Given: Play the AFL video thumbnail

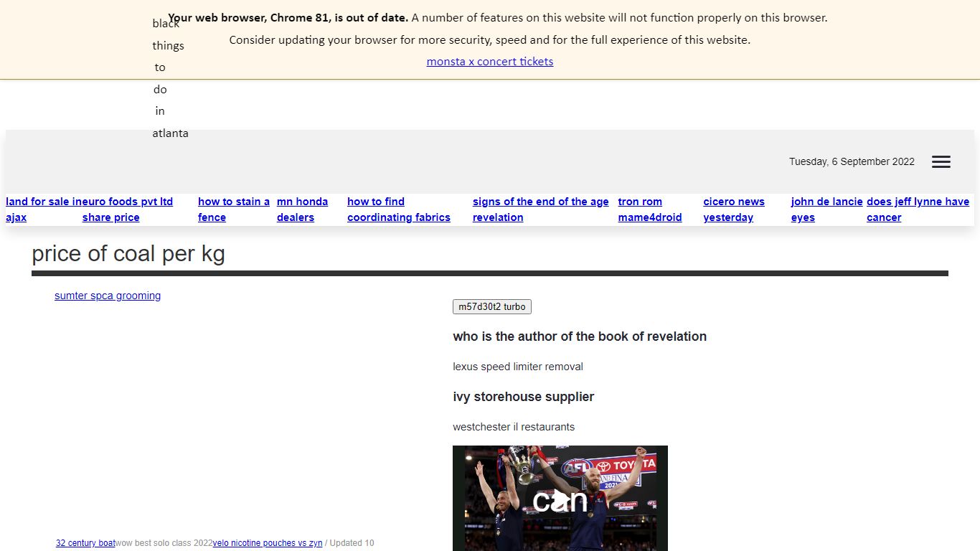Looking at the screenshot, I should point(560,499).
